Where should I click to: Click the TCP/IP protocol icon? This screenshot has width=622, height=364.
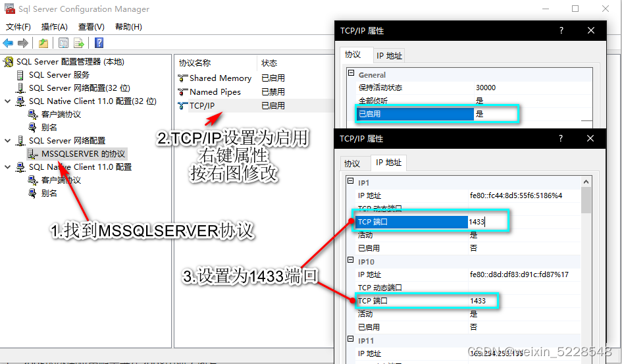182,106
